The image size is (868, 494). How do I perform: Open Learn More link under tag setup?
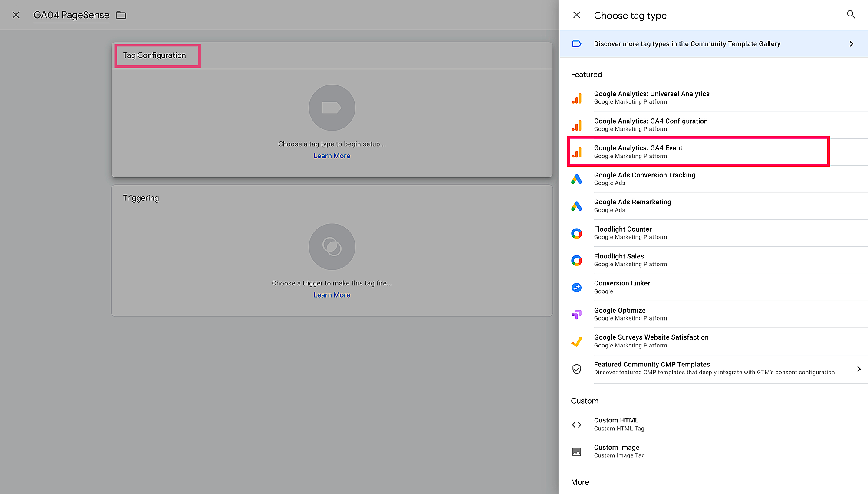pos(332,156)
